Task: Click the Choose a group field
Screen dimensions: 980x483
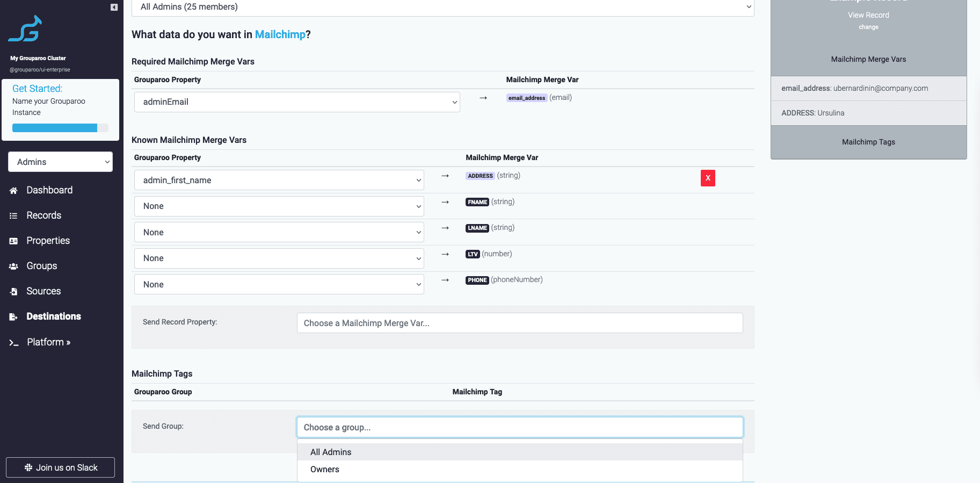Action: tap(520, 427)
